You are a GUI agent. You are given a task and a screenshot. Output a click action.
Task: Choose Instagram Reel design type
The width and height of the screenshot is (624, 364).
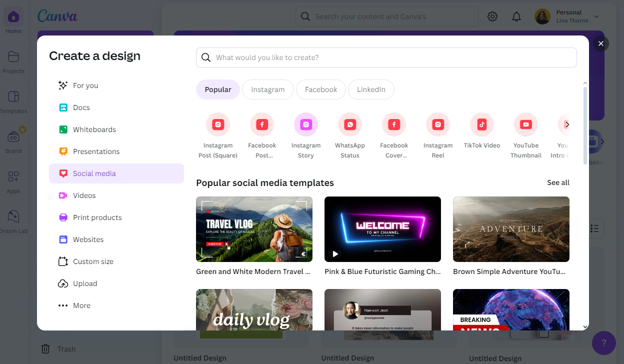(x=438, y=135)
